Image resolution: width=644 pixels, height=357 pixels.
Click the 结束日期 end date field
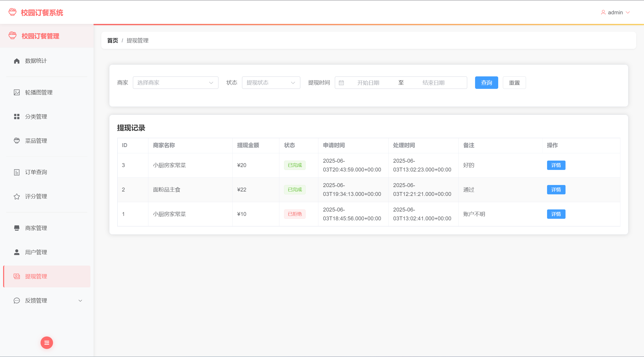point(433,83)
